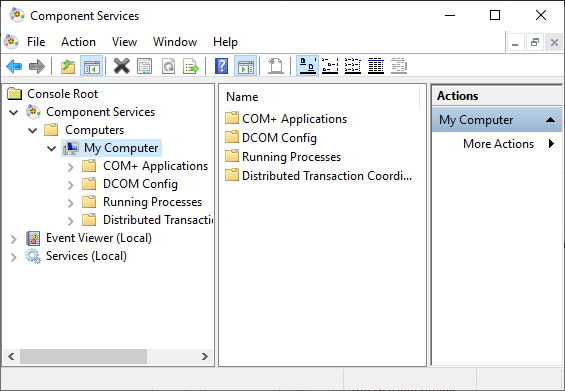Switch to Detail view

(376, 66)
